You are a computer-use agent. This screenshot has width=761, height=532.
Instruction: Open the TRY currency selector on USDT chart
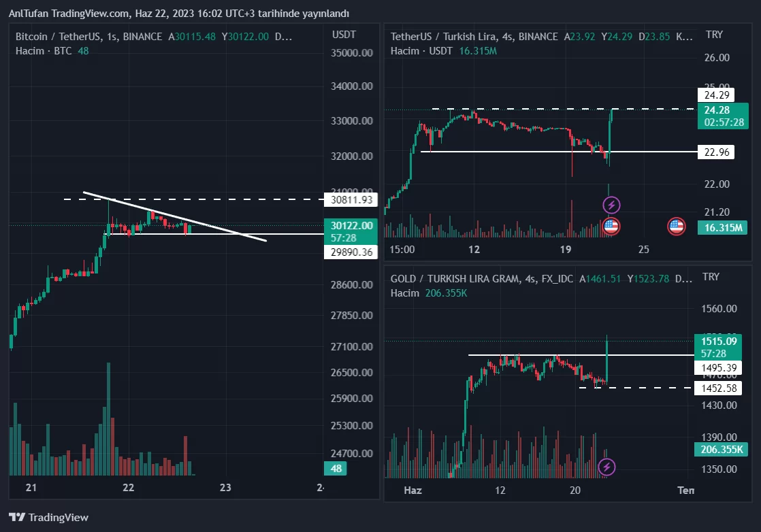tap(714, 35)
